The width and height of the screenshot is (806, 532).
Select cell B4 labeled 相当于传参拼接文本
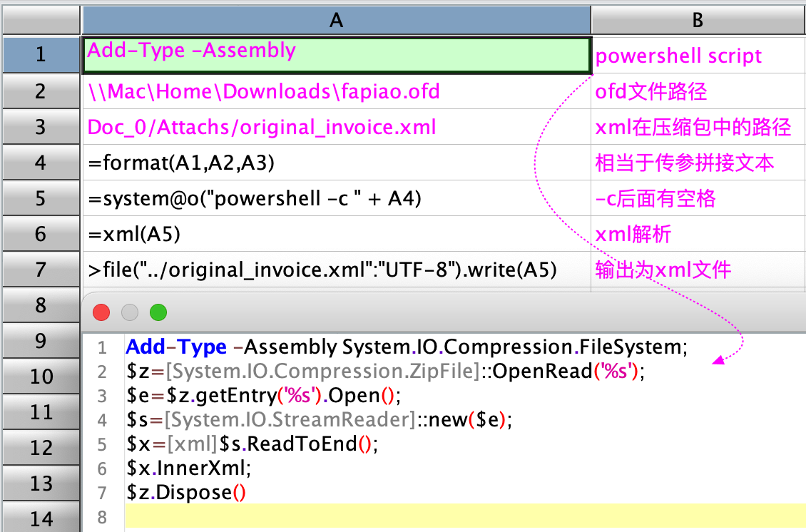[x=698, y=163]
